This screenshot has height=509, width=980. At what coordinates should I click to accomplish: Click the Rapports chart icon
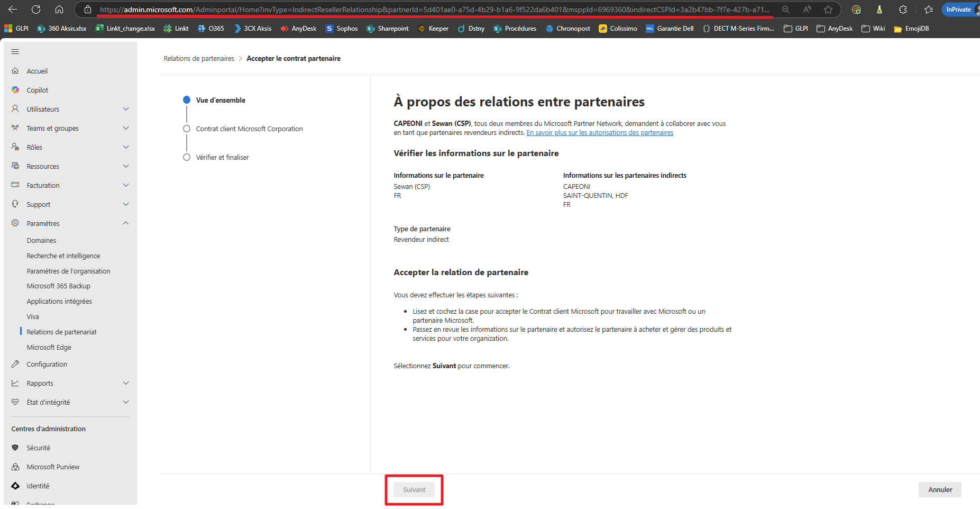tap(15, 383)
